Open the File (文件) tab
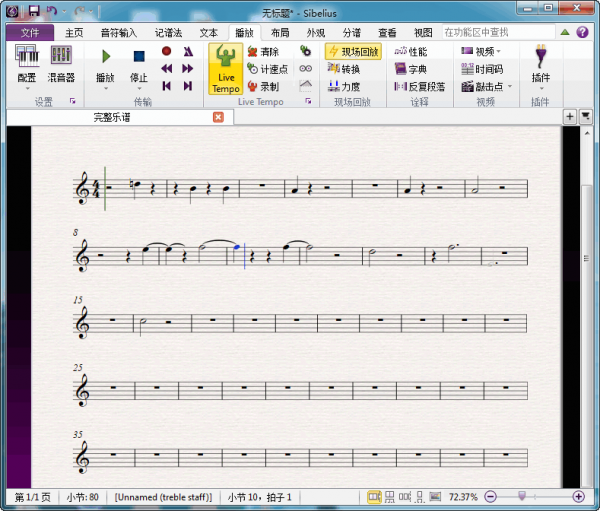The width and height of the screenshot is (600, 511). point(28,32)
